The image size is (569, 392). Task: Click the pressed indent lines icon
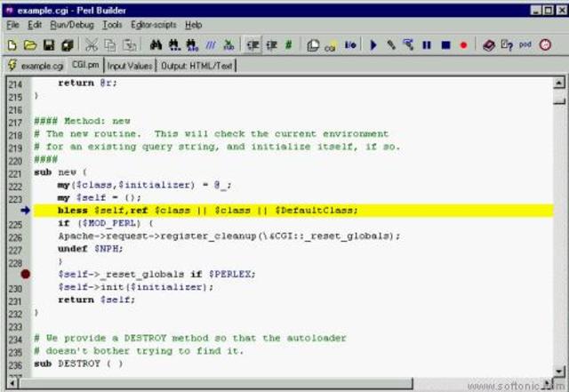coord(252,45)
